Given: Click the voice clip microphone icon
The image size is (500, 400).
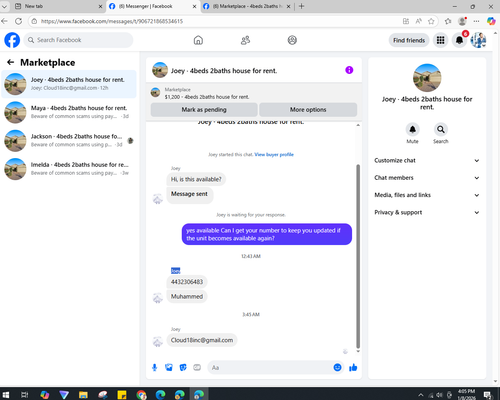Looking at the screenshot, I should [154, 367].
